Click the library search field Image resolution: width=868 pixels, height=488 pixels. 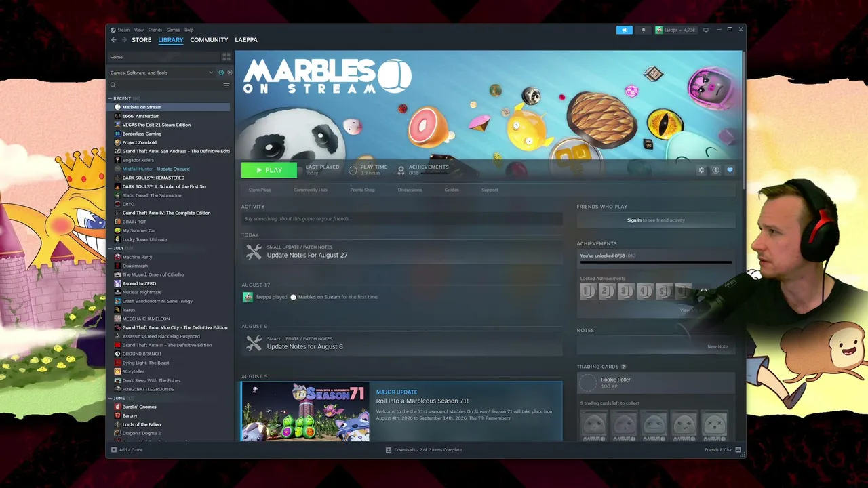(170, 85)
